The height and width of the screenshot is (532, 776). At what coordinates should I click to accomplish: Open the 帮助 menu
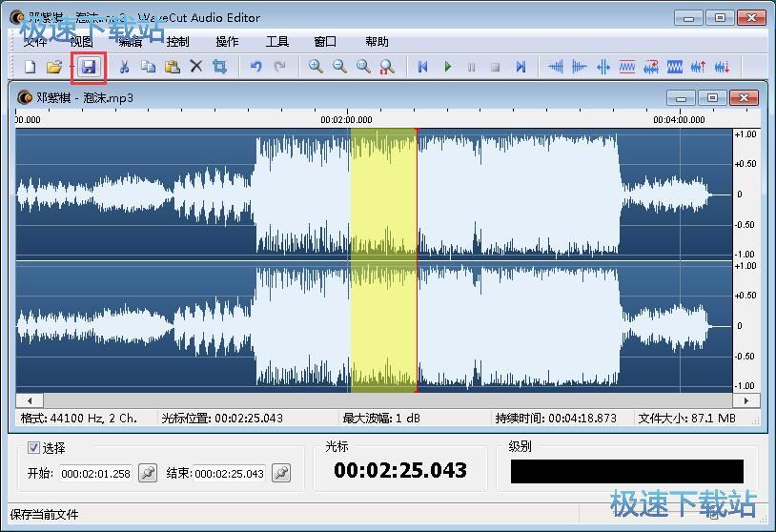[378, 42]
